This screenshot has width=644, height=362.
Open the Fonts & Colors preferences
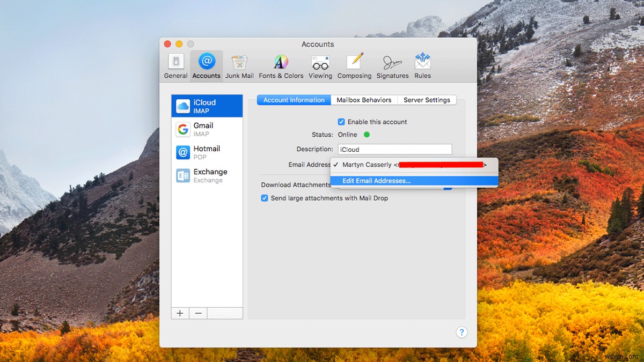(281, 64)
